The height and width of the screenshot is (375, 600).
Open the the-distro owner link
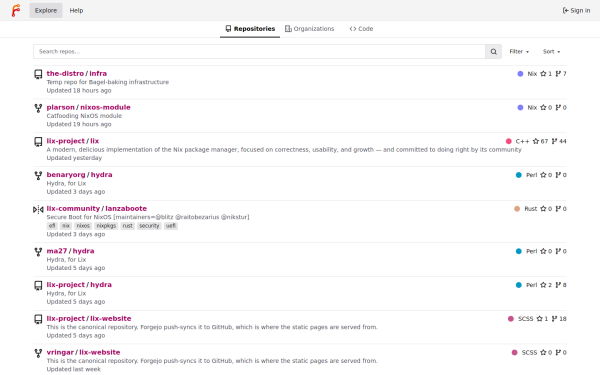[65, 73]
